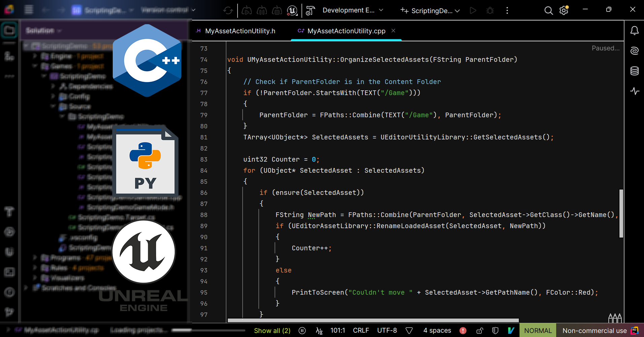Click line number 84 in the gutter
This screenshot has width=644, height=337.
point(204,170)
